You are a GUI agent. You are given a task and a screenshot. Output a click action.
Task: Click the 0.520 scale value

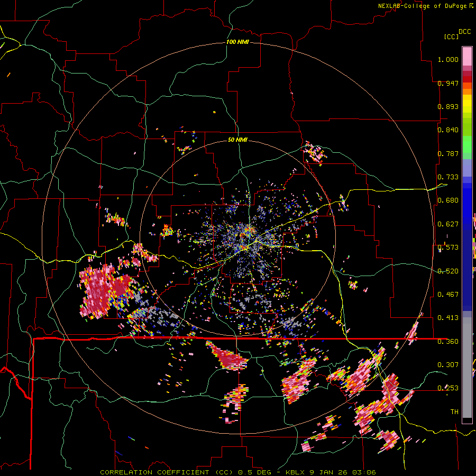(448, 271)
